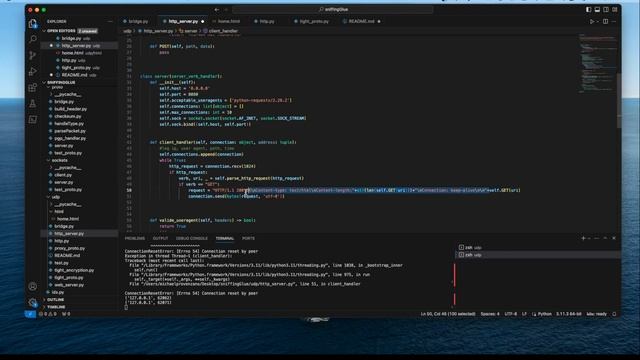Open the Manage gear icon

33,302
